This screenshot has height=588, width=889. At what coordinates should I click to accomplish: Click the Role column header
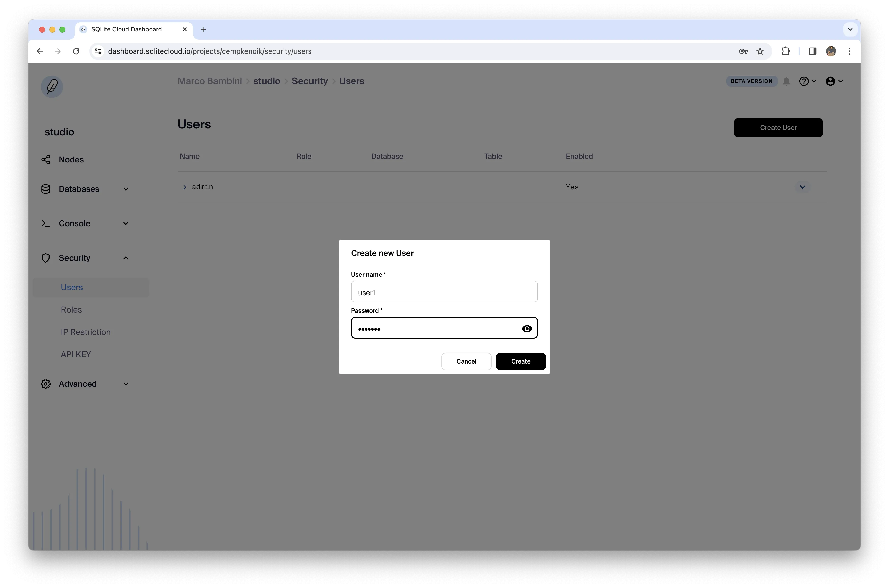(304, 156)
